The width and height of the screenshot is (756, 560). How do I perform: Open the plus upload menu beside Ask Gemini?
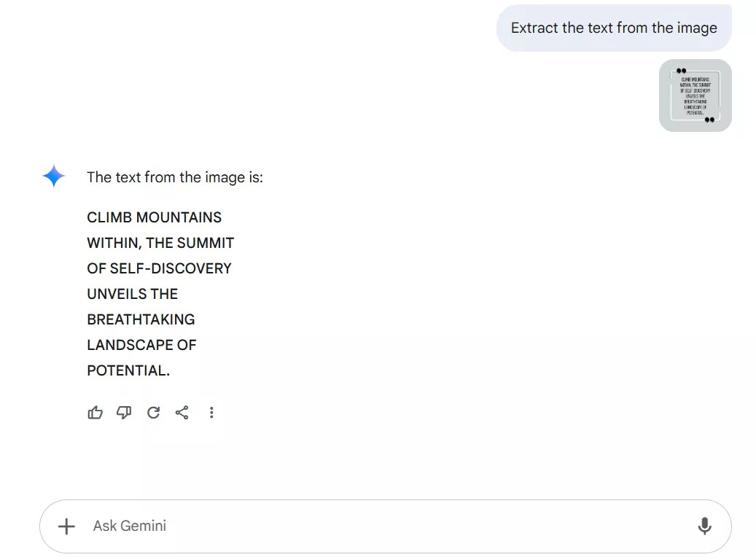[x=66, y=526]
